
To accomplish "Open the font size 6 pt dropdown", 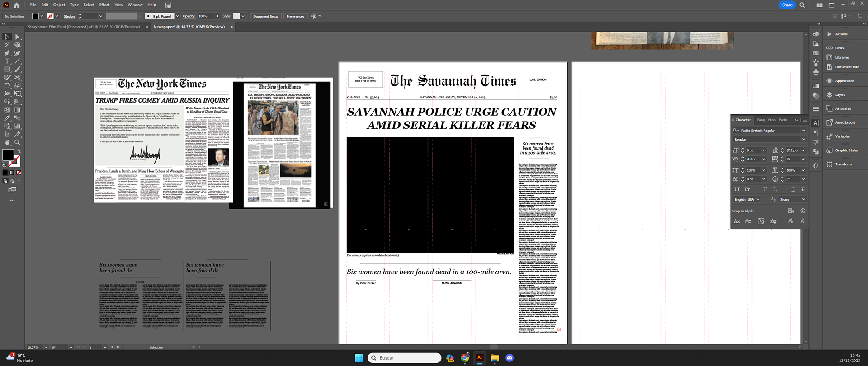I will pos(764,150).
